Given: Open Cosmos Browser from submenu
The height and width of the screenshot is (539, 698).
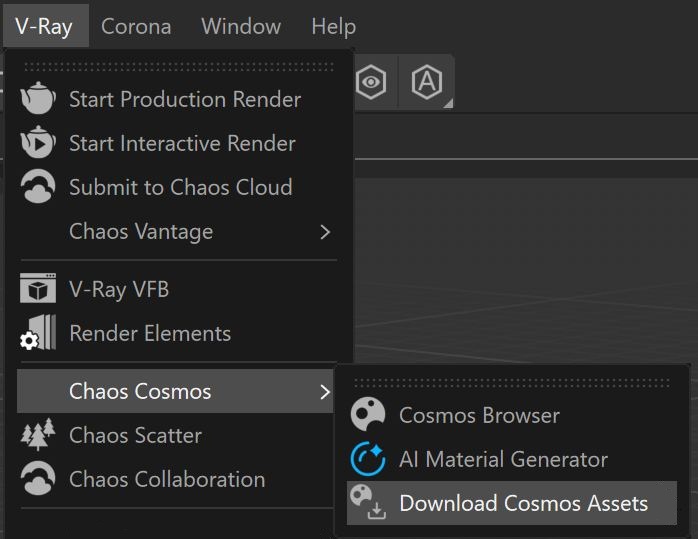Looking at the screenshot, I should pyautogui.click(x=512, y=415).
